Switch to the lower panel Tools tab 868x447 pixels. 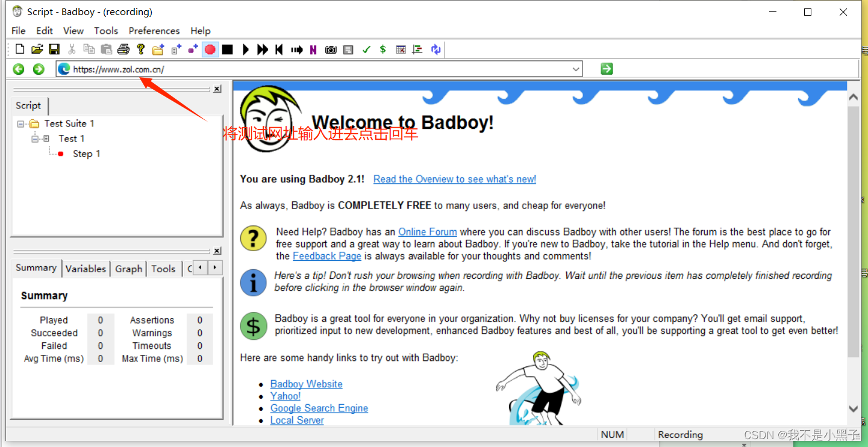163,269
